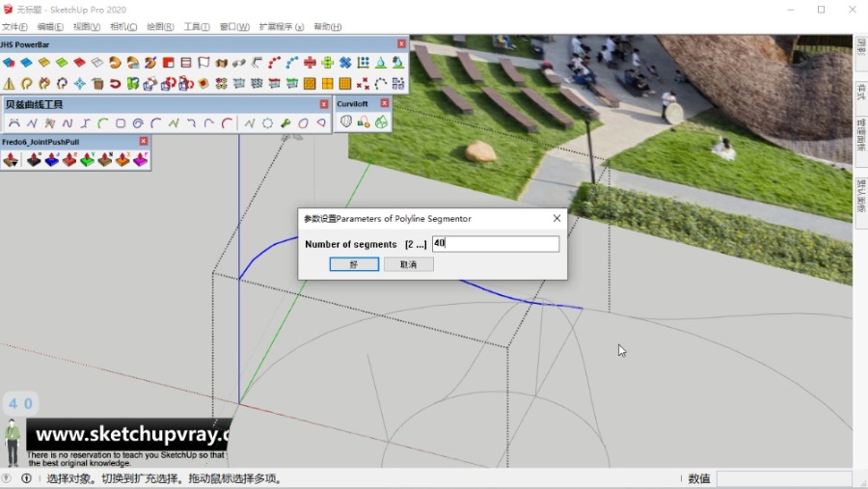Click the brown JointPushPull 'N' normal icon

(x=104, y=160)
